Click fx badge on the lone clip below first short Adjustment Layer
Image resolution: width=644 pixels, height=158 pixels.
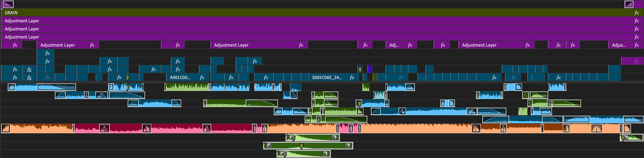(47, 53)
